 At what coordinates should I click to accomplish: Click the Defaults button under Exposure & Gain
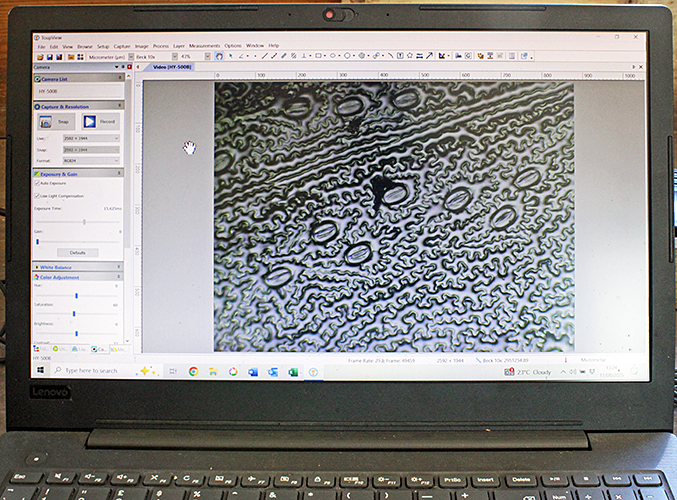pos(78,253)
